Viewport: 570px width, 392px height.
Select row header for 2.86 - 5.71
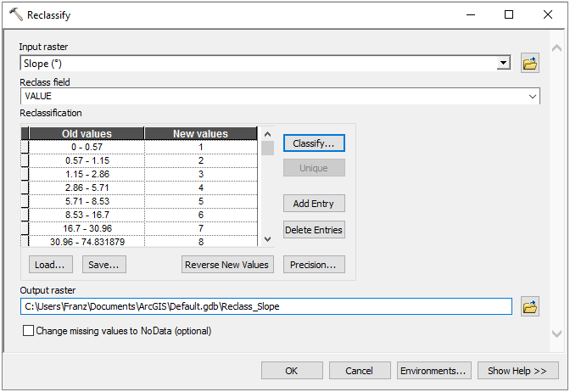point(25,188)
